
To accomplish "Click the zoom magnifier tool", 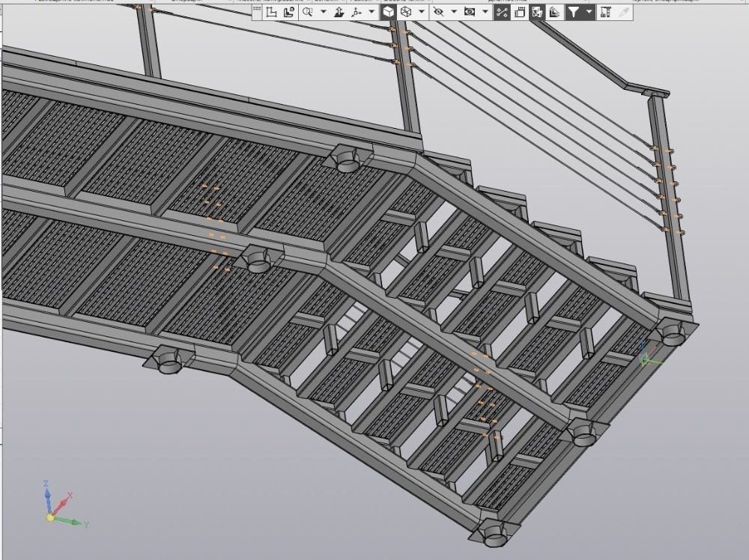I will coord(308,13).
